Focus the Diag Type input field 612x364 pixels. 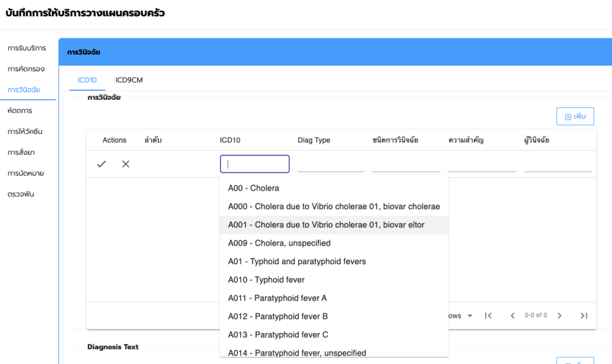click(x=331, y=164)
